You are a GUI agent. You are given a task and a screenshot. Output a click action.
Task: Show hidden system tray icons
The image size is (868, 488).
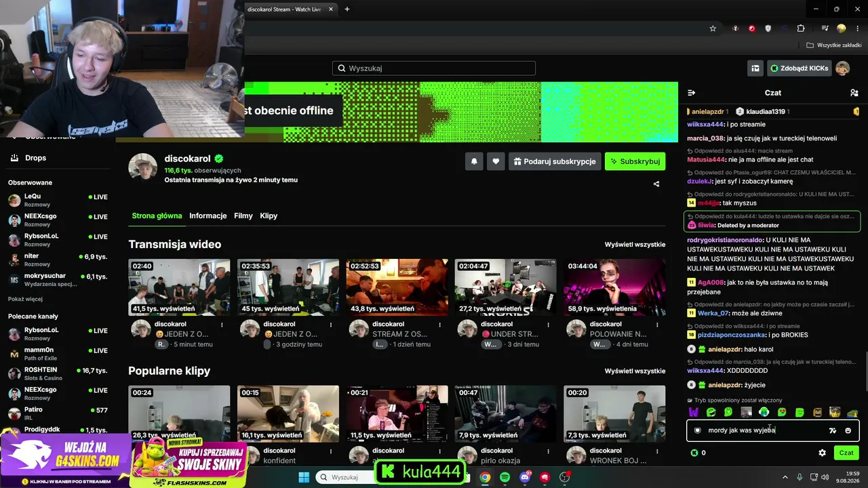pyautogui.click(x=784, y=477)
